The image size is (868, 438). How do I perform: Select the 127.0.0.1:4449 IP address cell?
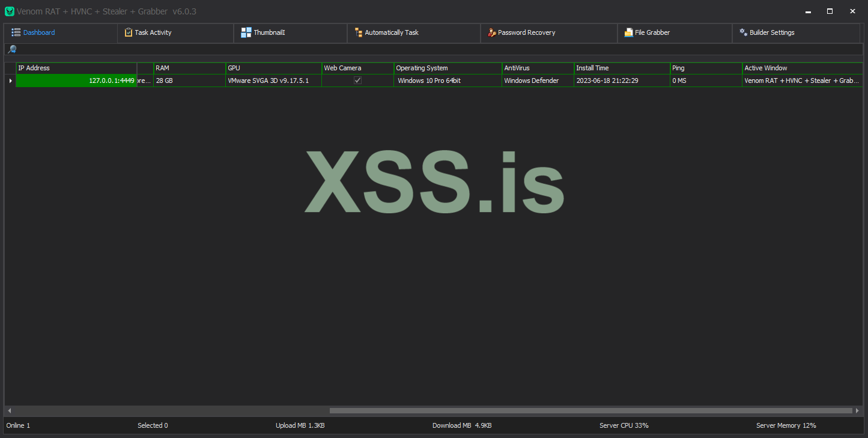point(76,81)
